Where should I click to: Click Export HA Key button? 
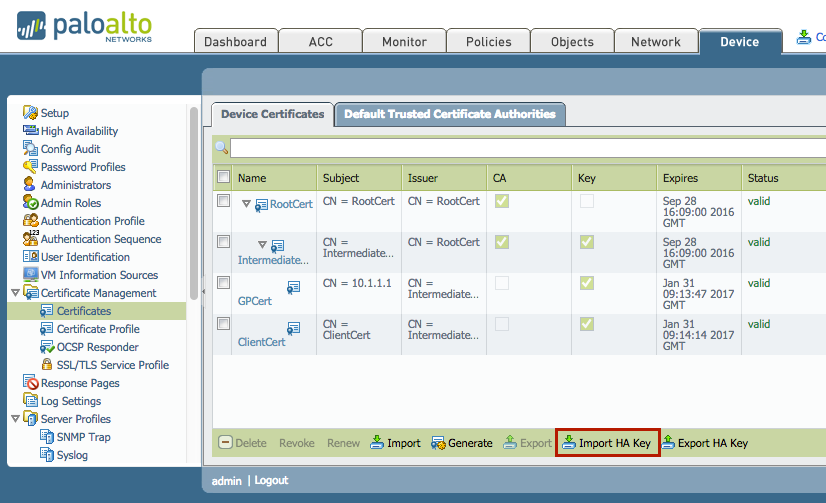click(705, 443)
